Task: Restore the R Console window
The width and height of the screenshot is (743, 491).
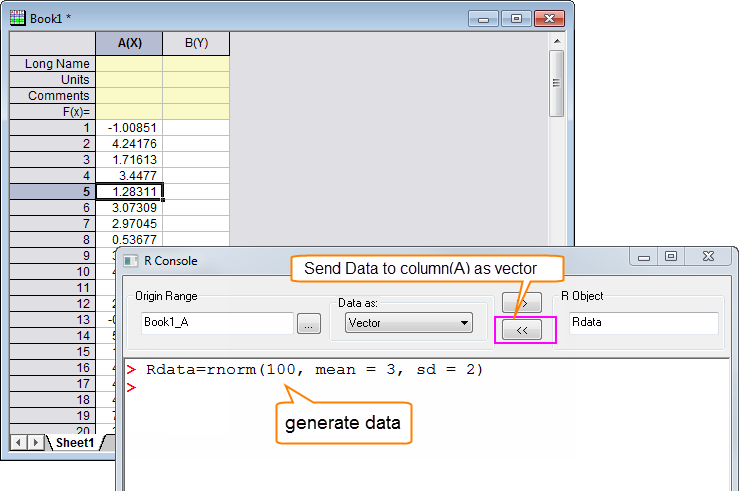Action: point(670,257)
